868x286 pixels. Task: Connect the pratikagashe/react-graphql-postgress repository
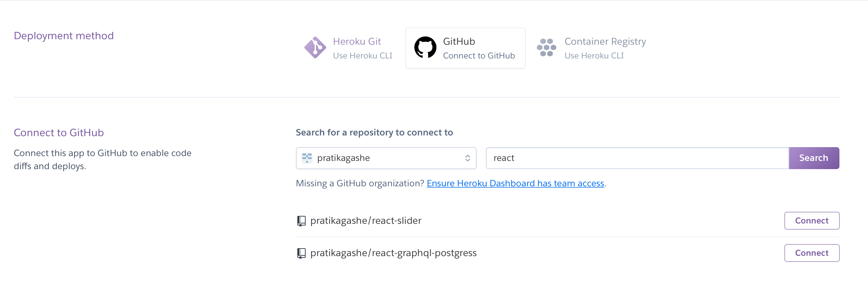click(x=812, y=253)
